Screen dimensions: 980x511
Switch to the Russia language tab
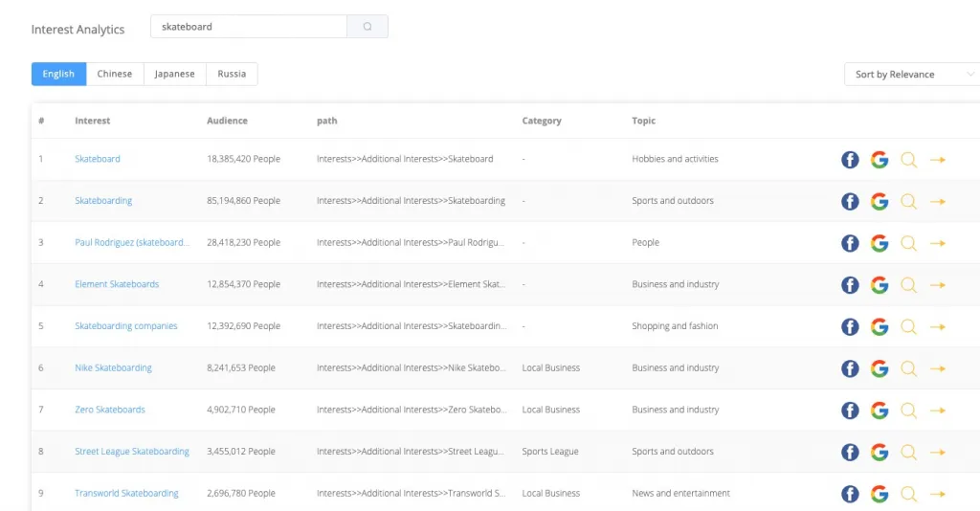point(232,75)
